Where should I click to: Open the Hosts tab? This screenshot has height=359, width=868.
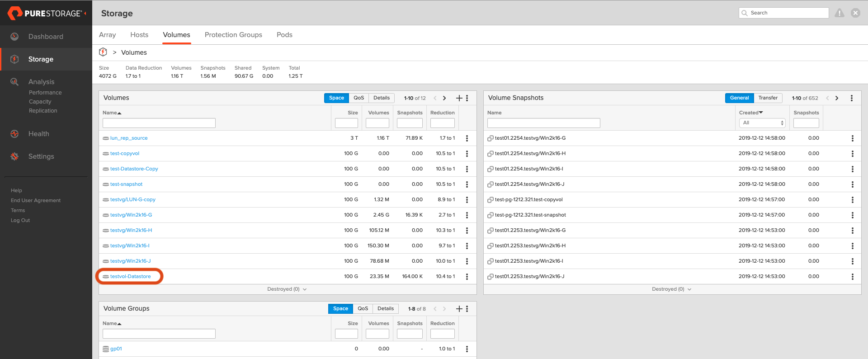[x=139, y=35]
